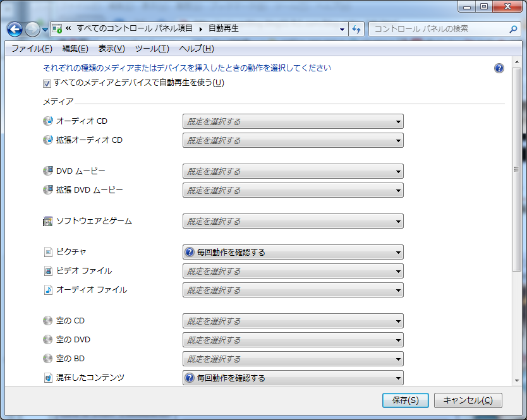Open the ピクチャ action dropdown
Viewport: 527px width, 420px height.
[x=398, y=252]
